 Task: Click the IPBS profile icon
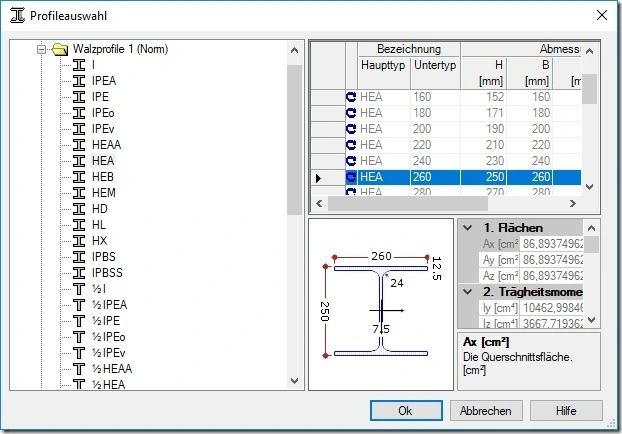79,257
